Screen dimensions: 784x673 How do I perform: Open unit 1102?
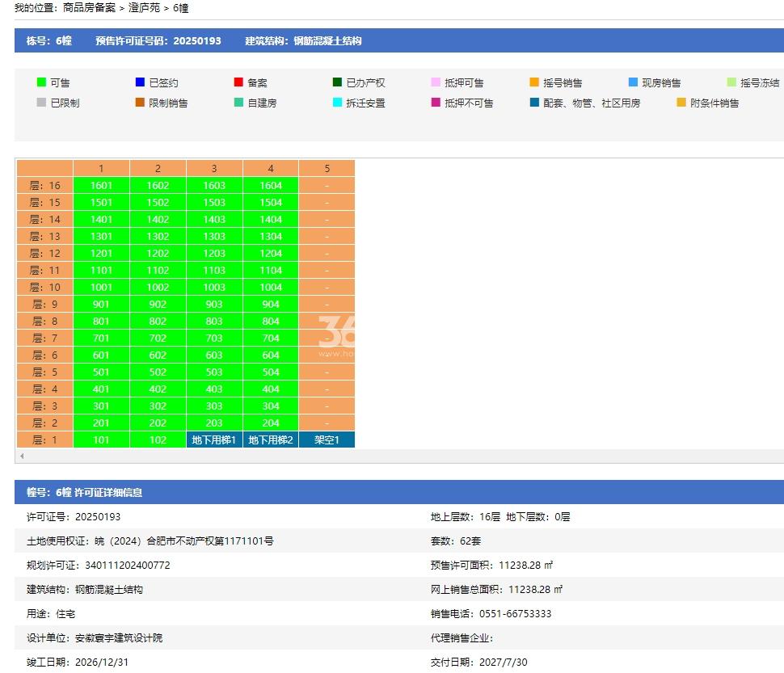click(158, 271)
